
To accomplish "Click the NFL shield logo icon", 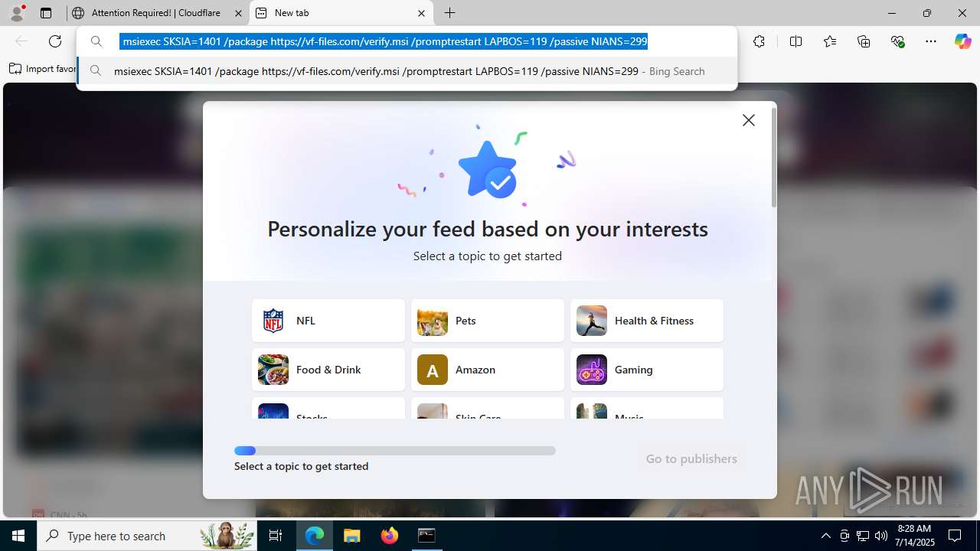I will 273,321.
